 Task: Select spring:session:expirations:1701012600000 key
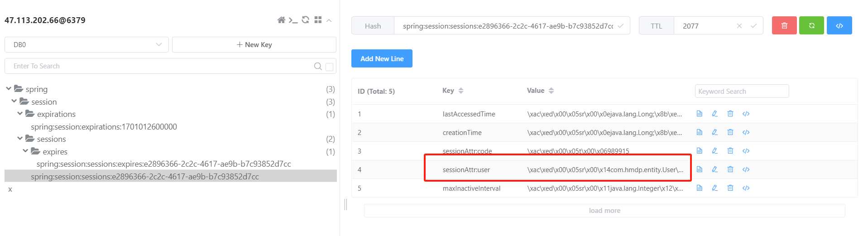pos(104,127)
